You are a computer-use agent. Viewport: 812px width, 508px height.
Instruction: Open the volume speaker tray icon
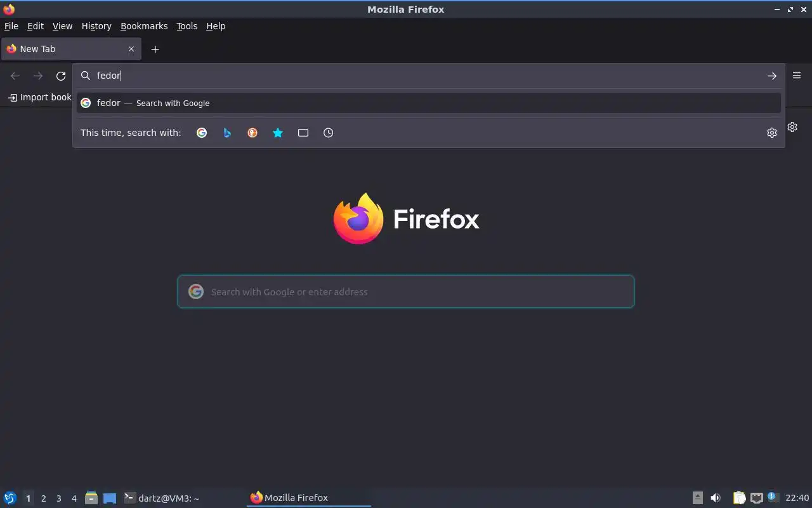coord(716,498)
